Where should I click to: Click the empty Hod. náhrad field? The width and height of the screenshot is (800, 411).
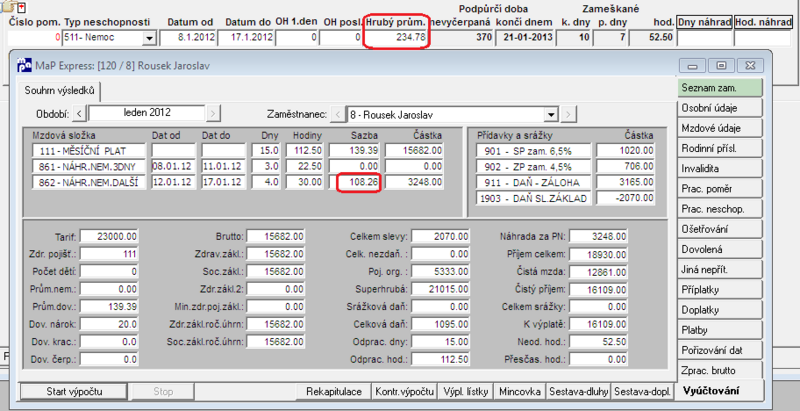click(763, 38)
